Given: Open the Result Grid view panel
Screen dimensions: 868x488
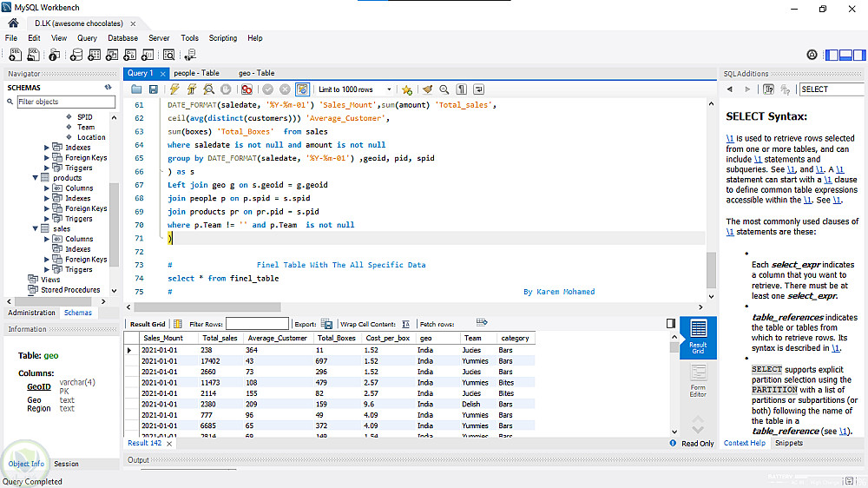Looking at the screenshot, I should tap(698, 334).
